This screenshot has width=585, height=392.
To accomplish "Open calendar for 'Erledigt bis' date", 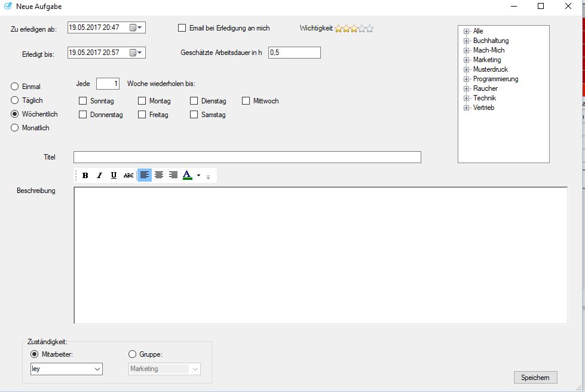I will coord(136,53).
